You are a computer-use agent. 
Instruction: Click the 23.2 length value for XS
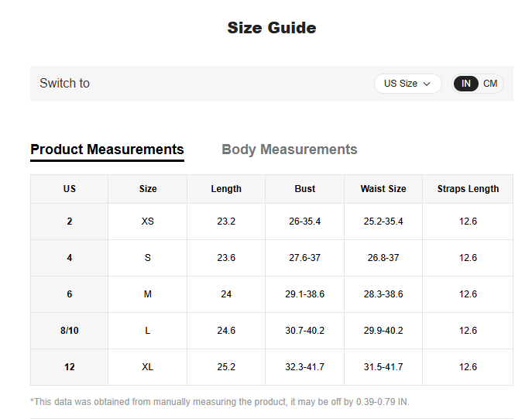[226, 222]
